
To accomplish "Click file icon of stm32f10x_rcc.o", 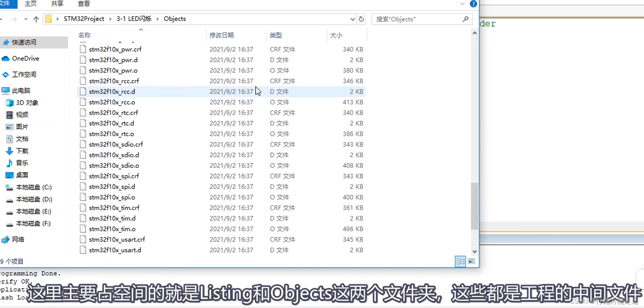I will pos(83,102).
